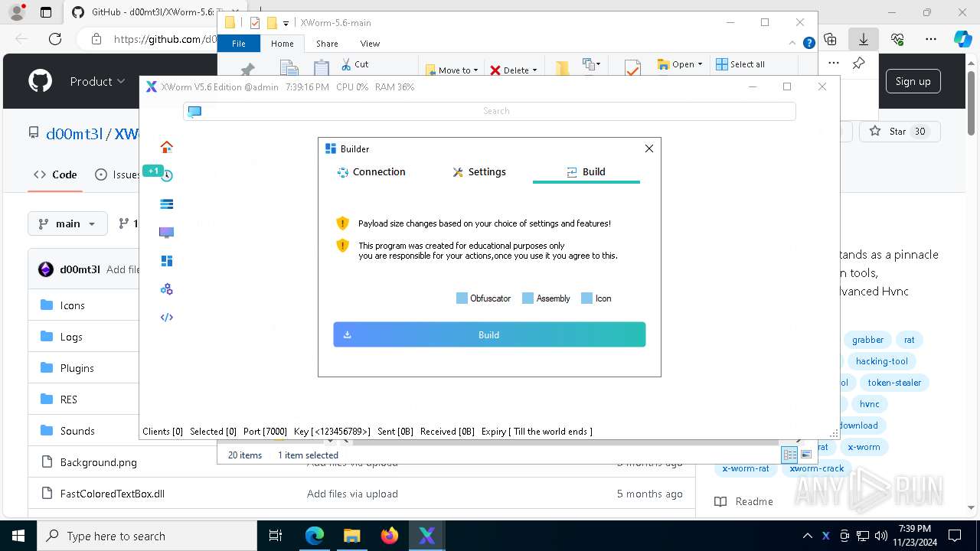Open Firefox from the taskbar
The image size is (980, 551).
pos(390,536)
